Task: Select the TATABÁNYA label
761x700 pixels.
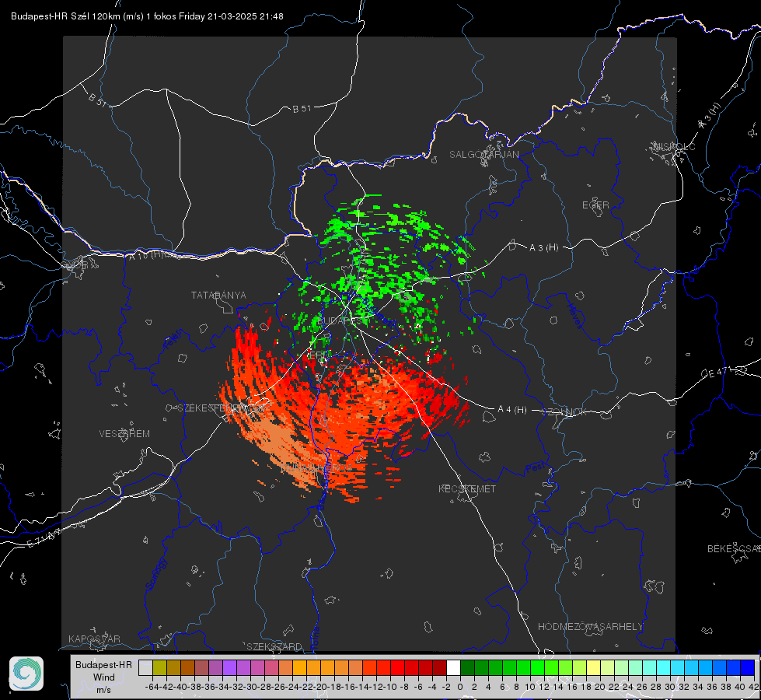Action: point(218,295)
